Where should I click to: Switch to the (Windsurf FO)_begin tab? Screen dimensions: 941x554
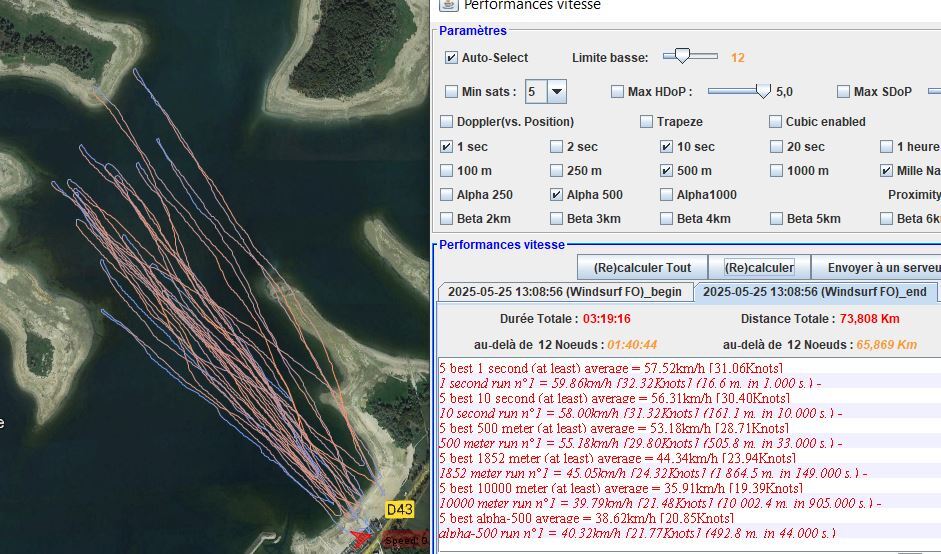[565, 292]
